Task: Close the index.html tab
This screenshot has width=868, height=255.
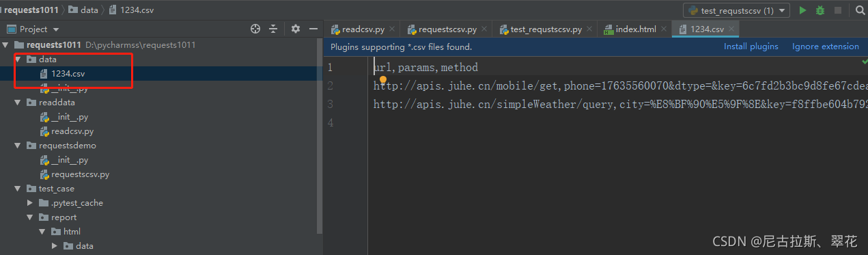Action: click(x=664, y=29)
